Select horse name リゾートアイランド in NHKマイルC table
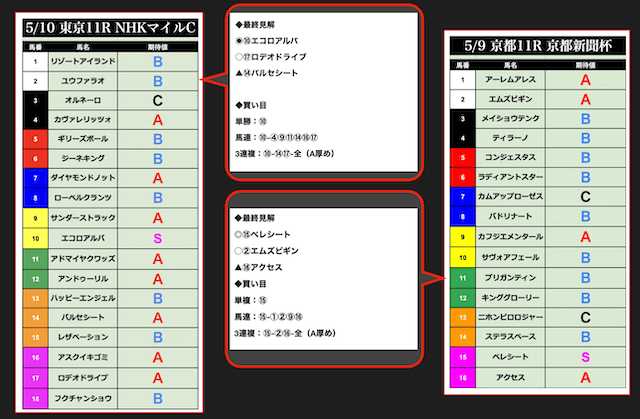 pyautogui.click(x=83, y=62)
